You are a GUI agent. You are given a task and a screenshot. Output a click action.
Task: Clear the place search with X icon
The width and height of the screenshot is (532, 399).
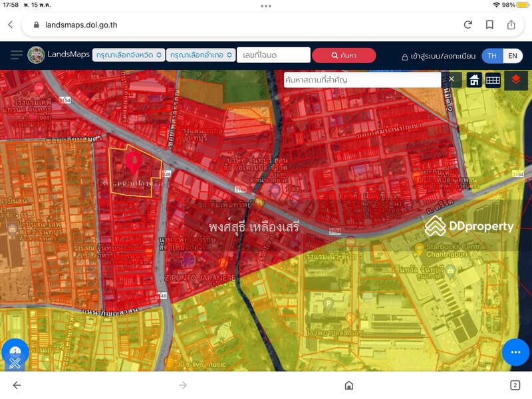point(451,80)
